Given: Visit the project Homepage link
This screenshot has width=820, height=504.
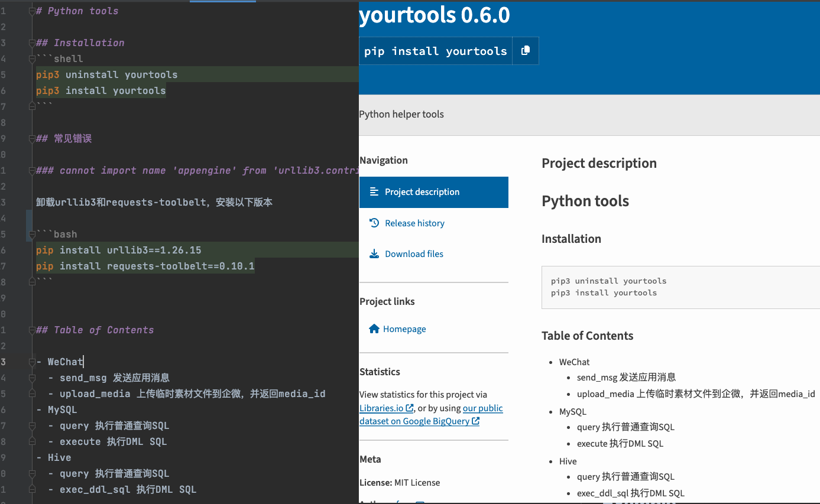Looking at the screenshot, I should tap(406, 329).
